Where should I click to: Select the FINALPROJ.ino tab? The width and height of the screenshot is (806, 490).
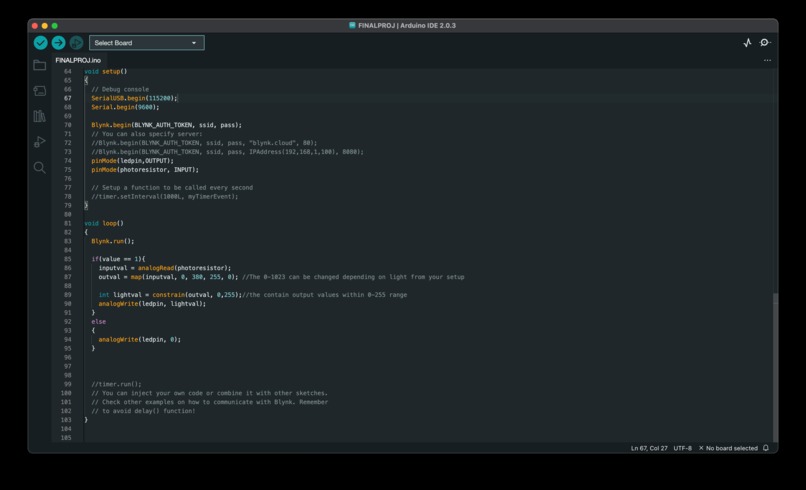[78, 61]
